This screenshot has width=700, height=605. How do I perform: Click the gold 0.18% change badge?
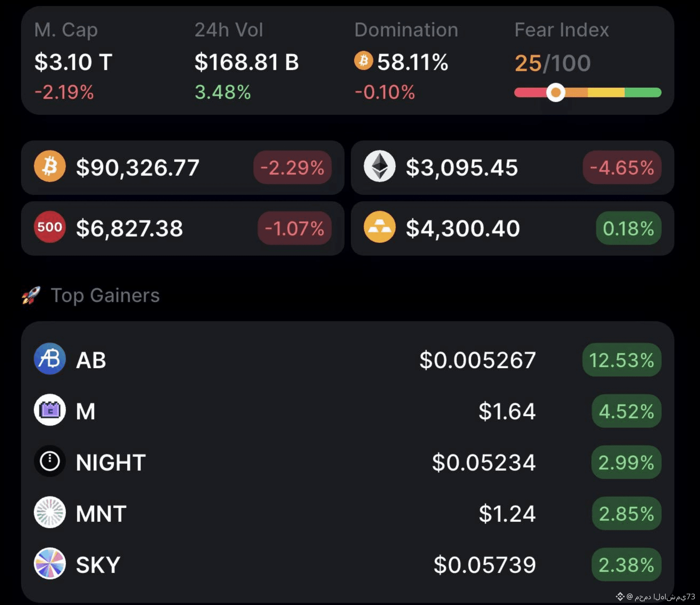628,228
